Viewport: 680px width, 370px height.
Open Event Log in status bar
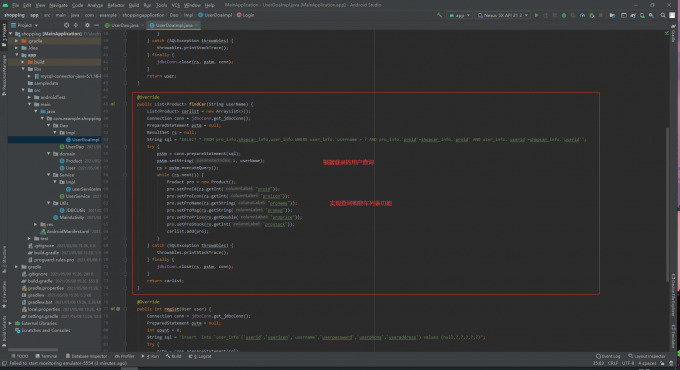(608, 356)
